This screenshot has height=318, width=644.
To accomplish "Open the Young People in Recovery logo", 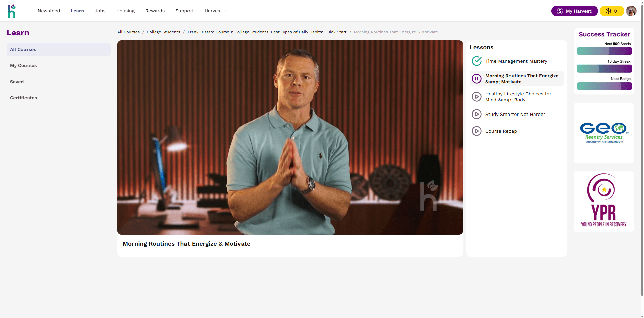I will point(603,201).
